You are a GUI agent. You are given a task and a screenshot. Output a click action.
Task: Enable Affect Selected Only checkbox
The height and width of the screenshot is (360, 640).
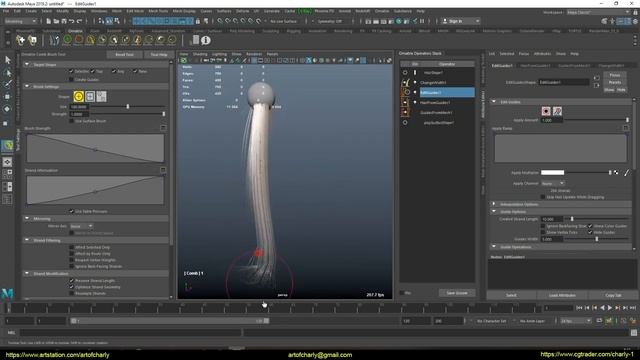71,247
